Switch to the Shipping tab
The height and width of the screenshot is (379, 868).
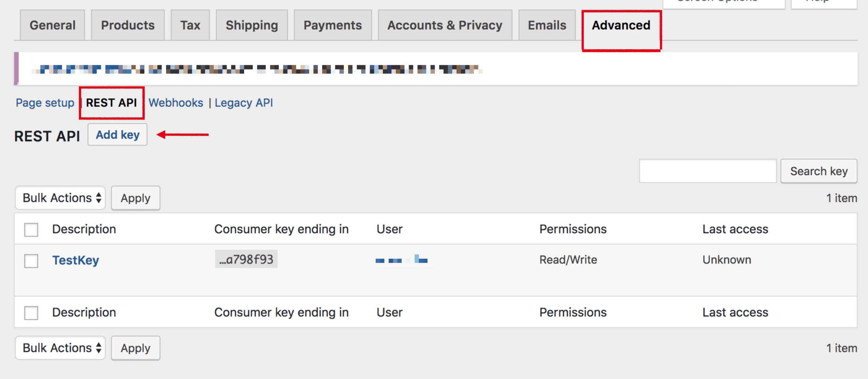(252, 25)
